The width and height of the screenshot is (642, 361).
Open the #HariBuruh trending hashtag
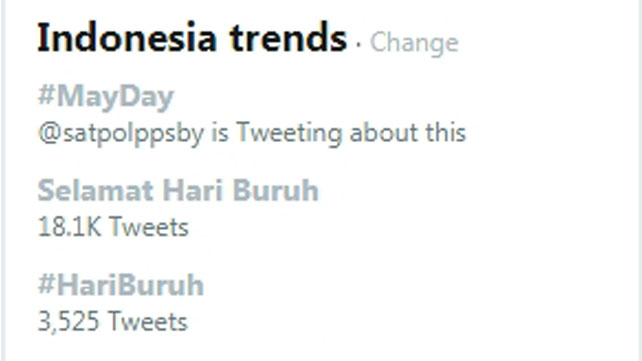120,285
